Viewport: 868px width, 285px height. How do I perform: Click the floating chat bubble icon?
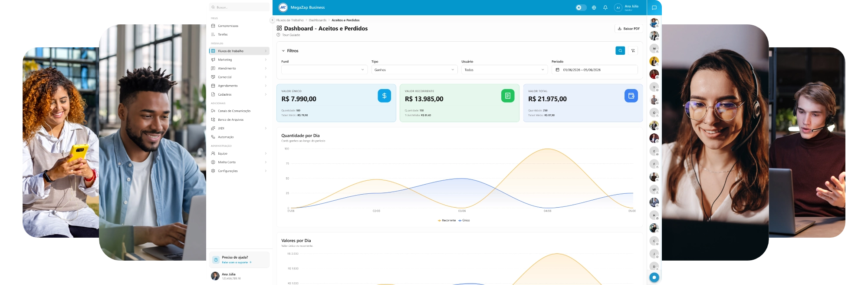point(654,277)
